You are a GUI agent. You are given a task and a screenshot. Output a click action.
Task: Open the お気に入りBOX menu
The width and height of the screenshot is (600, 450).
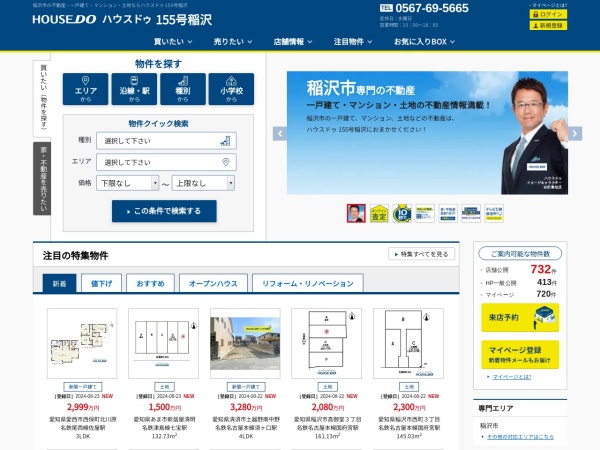point(424,42)
